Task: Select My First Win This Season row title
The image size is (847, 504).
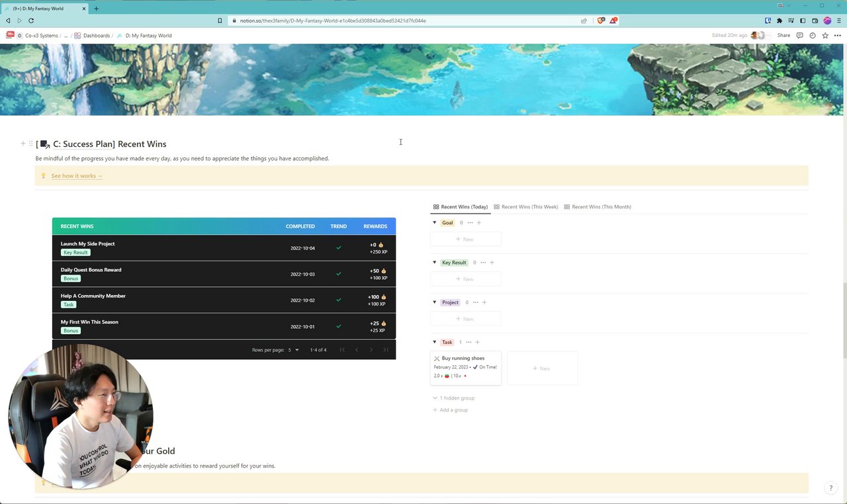Action: 89,322
